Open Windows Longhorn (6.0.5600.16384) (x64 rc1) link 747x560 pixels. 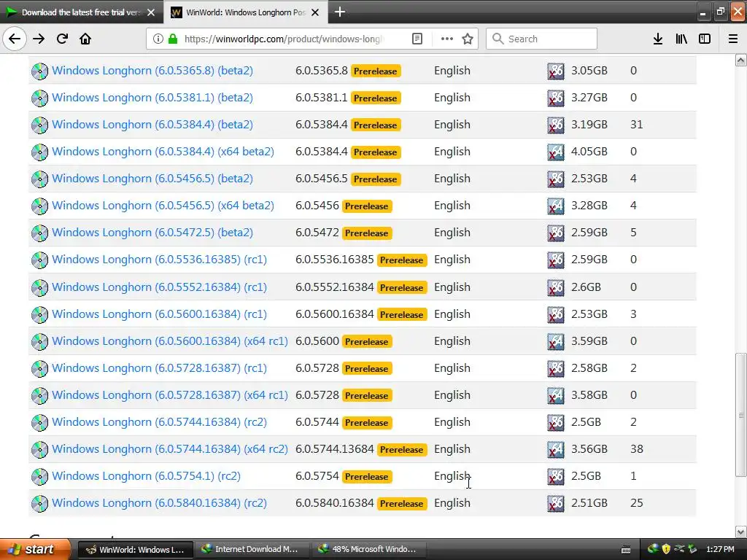click(x=170, y=341)
